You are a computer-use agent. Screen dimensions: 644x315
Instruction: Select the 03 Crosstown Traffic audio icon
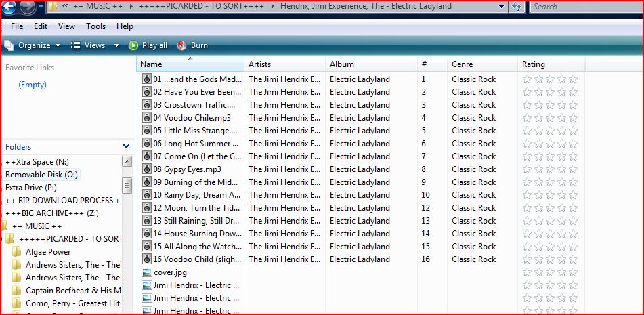[147, 105]
